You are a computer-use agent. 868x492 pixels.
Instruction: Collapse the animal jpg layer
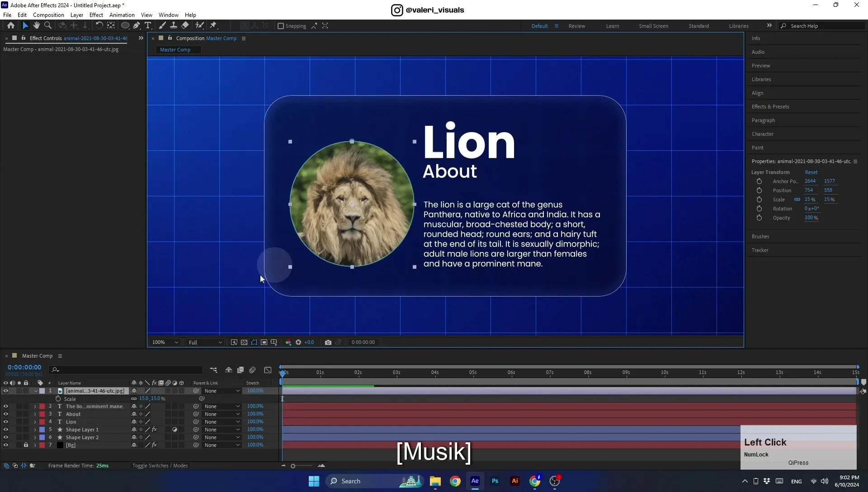(x=35, y=391)
